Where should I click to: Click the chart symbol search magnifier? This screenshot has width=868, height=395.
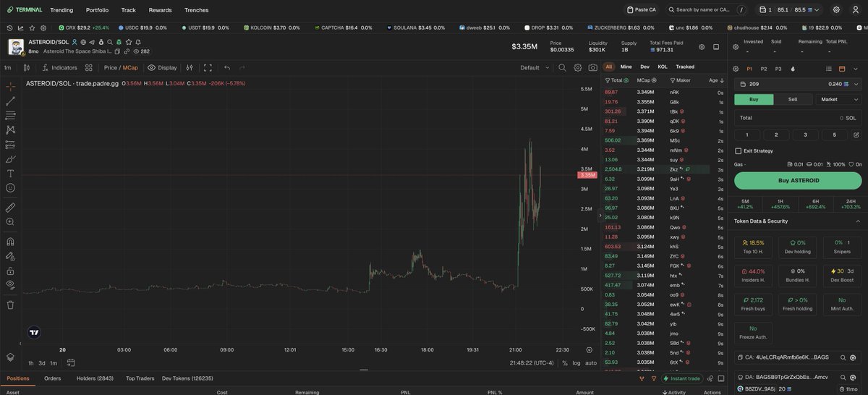point(562,67)
